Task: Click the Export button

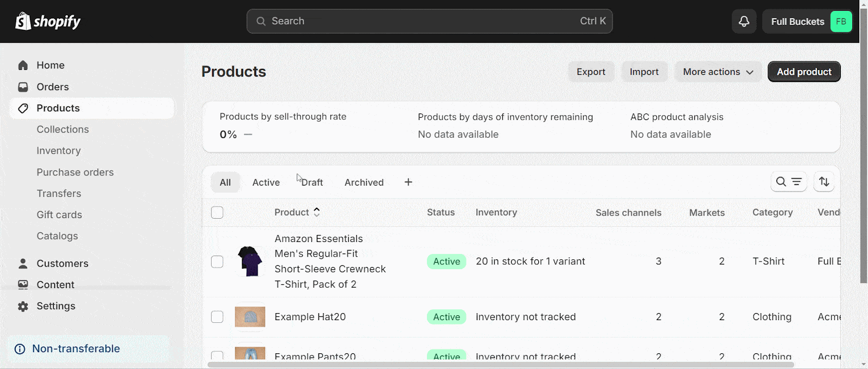Action: (591, 72)
